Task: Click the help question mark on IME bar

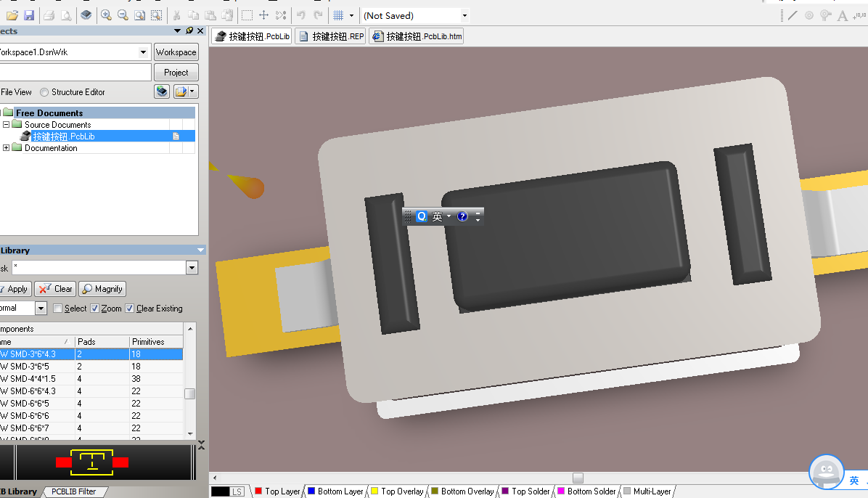Action: (x=463, y=216)
